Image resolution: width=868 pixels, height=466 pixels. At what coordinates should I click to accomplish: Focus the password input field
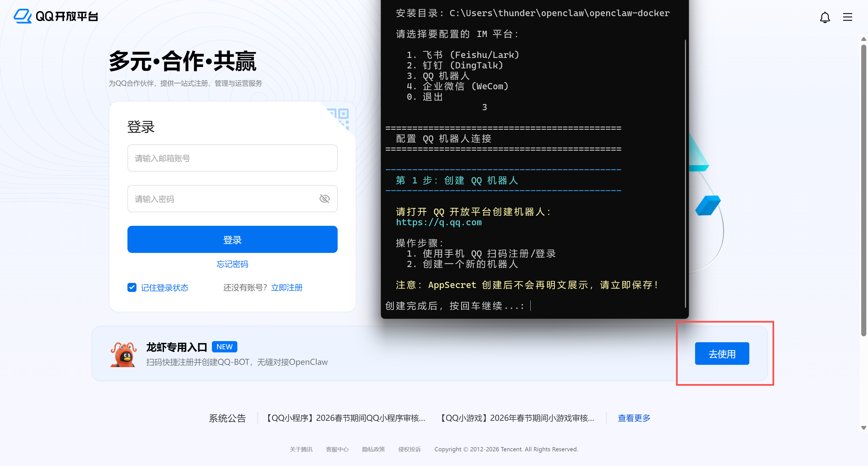click(x=222, y=198)
